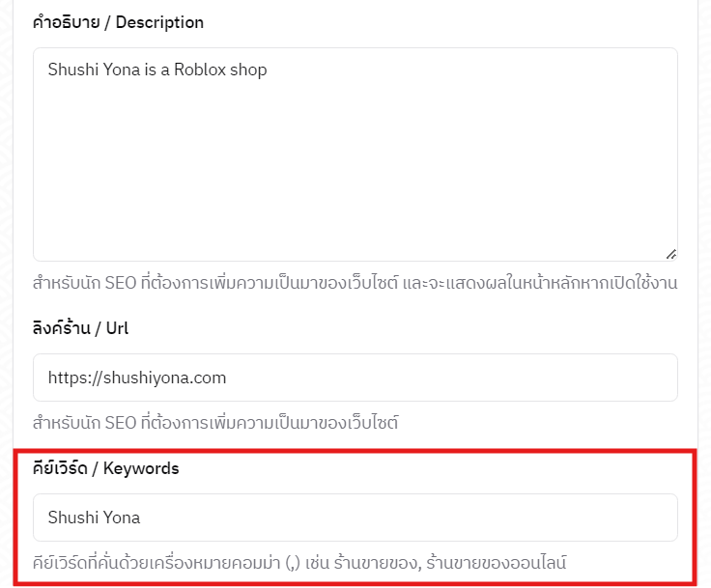Click blank right end of Url field
This screenshot has height=588, width=711.
tap(599, 378)
